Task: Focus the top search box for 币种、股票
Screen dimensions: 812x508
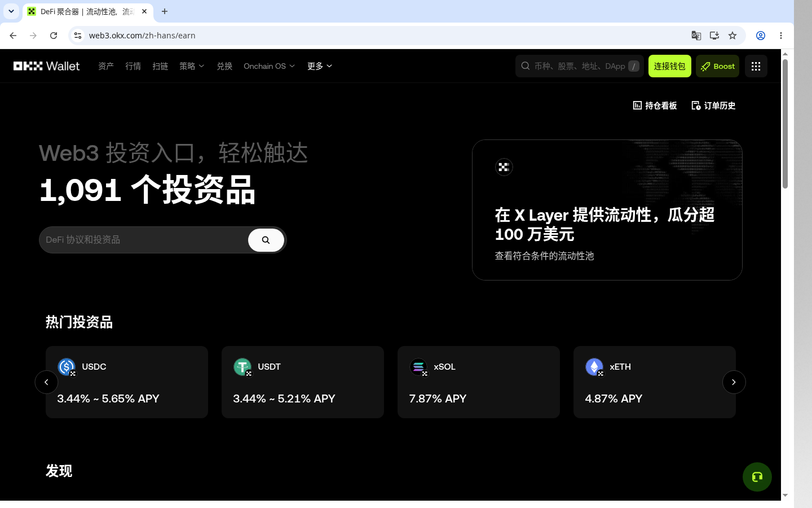Action: click(580, 66)
